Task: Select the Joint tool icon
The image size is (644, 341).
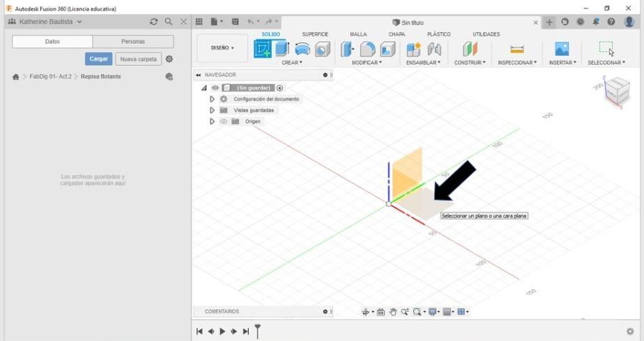Action: pyautogui.click(x=434, y=50)
